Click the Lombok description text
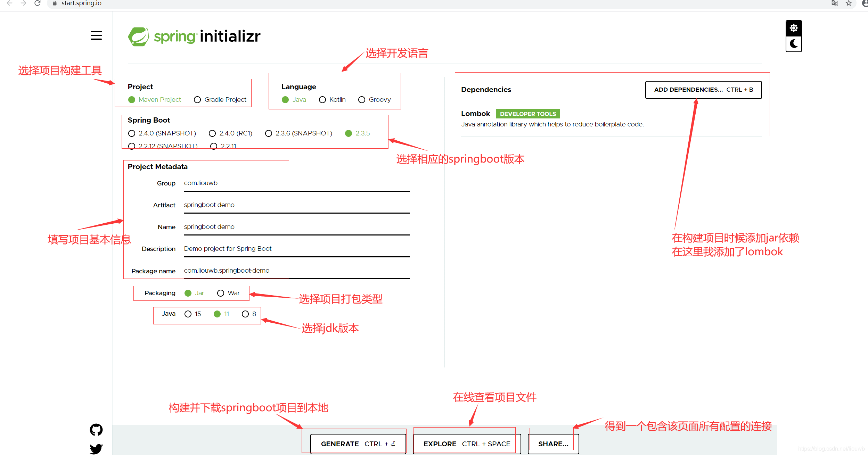The width and height of the screenshot is (868, 455). pos(552,124)
